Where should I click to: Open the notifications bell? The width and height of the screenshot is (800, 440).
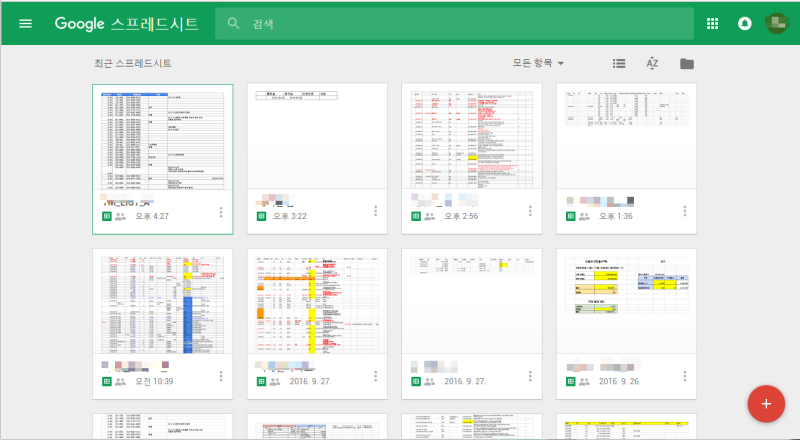744,23
